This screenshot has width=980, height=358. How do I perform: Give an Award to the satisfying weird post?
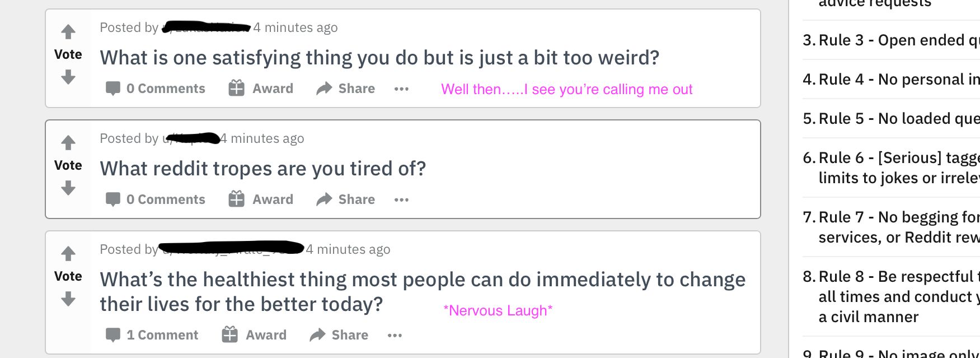click(x=261, y=88)
